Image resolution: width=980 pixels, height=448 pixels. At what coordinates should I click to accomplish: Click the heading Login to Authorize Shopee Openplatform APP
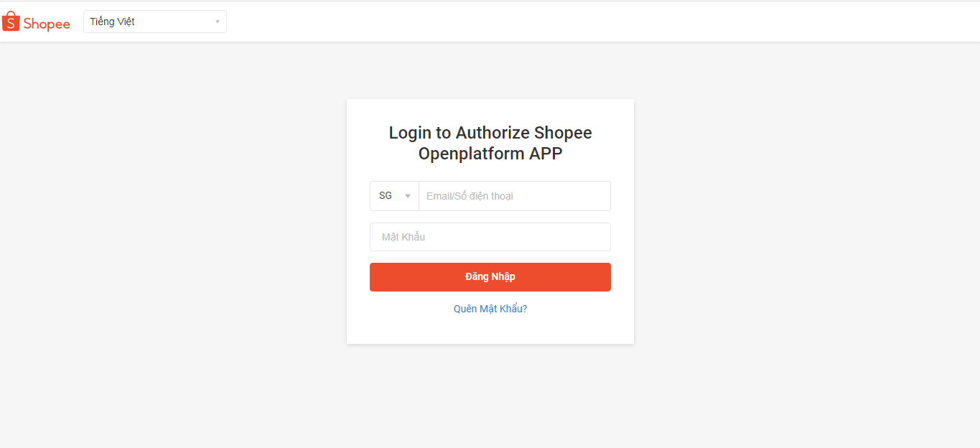[490, 143]
